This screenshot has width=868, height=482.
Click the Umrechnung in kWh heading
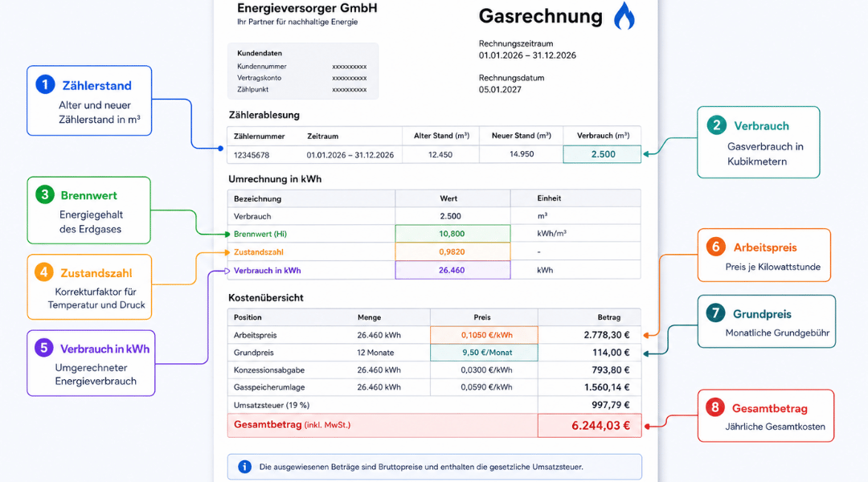[x=275, y=179]
